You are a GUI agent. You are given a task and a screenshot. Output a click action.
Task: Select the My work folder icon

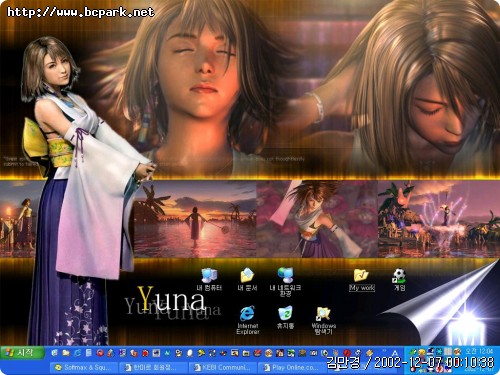point(361,280)
